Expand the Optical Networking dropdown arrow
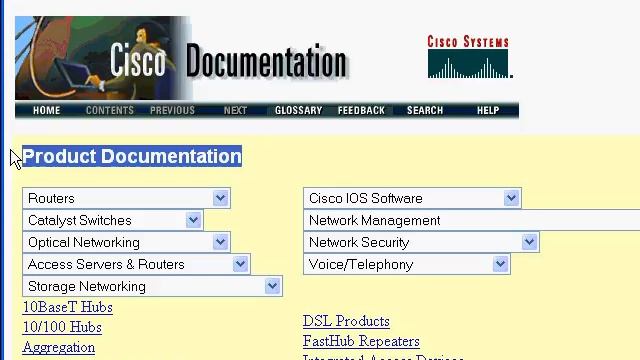 pos(220,242)
